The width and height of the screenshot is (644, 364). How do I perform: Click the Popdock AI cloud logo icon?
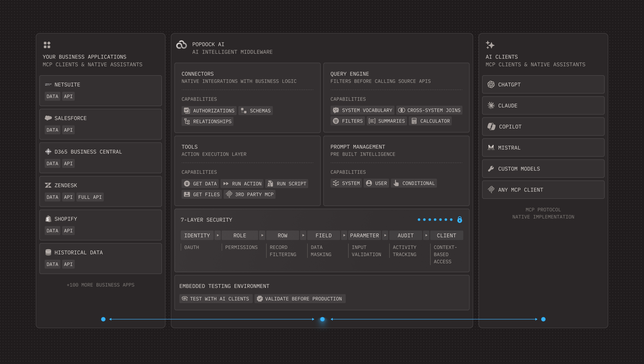coord(182,45)
